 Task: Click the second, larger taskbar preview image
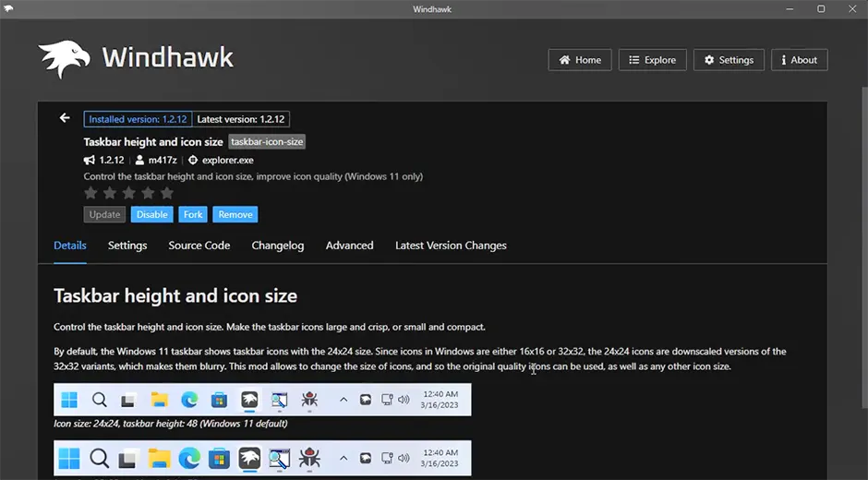coord(262,458)
